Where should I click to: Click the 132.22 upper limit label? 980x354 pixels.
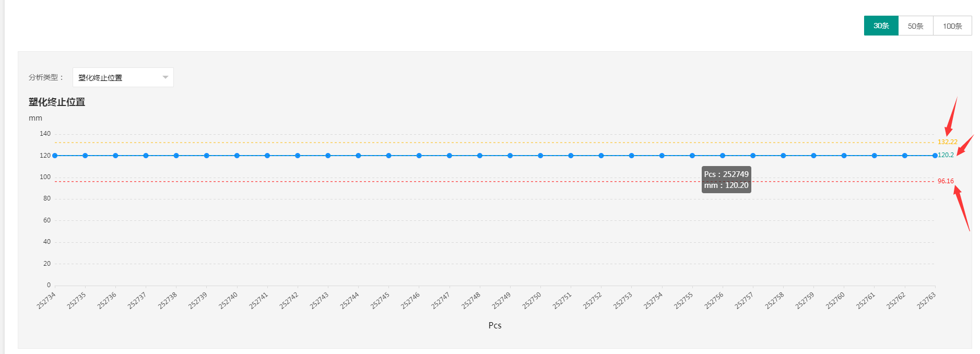947,142
